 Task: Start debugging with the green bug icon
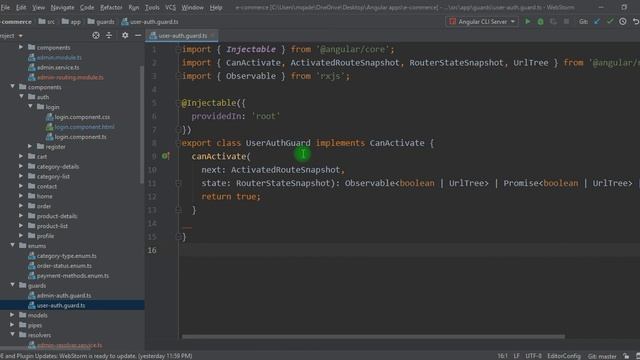coord(540,22)
